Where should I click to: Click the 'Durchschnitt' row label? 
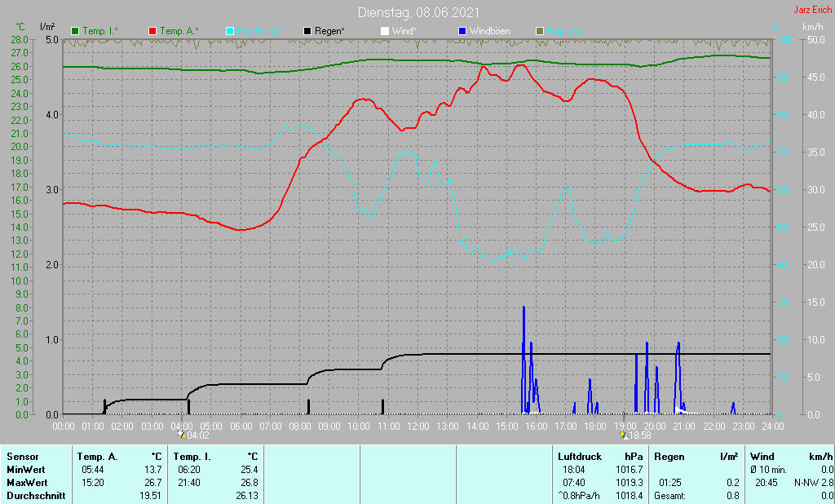(36, 496)
